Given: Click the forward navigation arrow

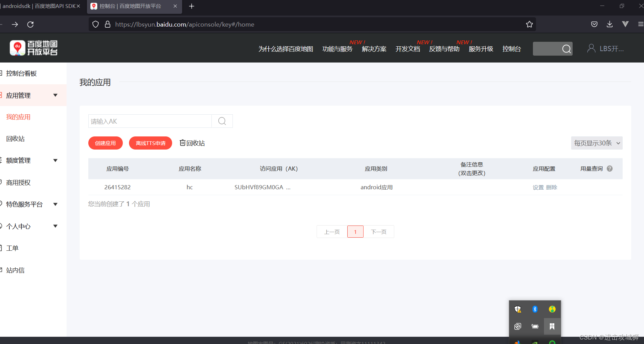Looking at the screenshot, I should [x=15, y=25].
